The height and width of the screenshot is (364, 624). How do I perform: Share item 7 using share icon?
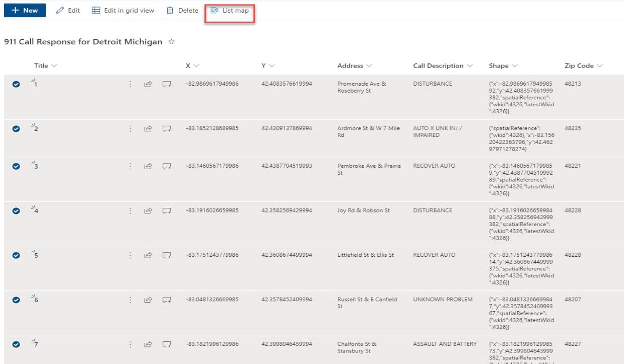(x=148, y=344)
